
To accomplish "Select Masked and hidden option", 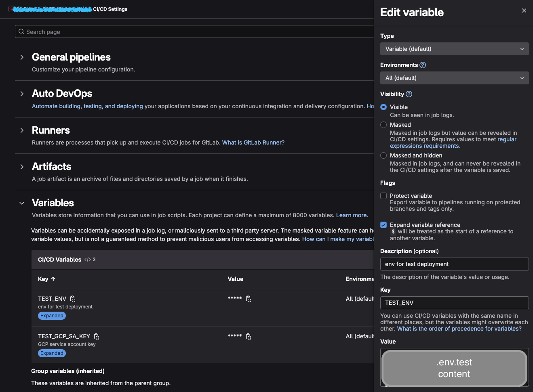I will 383,155.
